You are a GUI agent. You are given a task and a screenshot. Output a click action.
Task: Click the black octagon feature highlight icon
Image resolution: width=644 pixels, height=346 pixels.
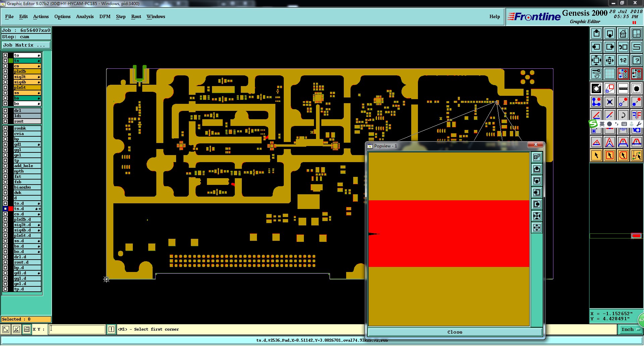tap(637, 88)
